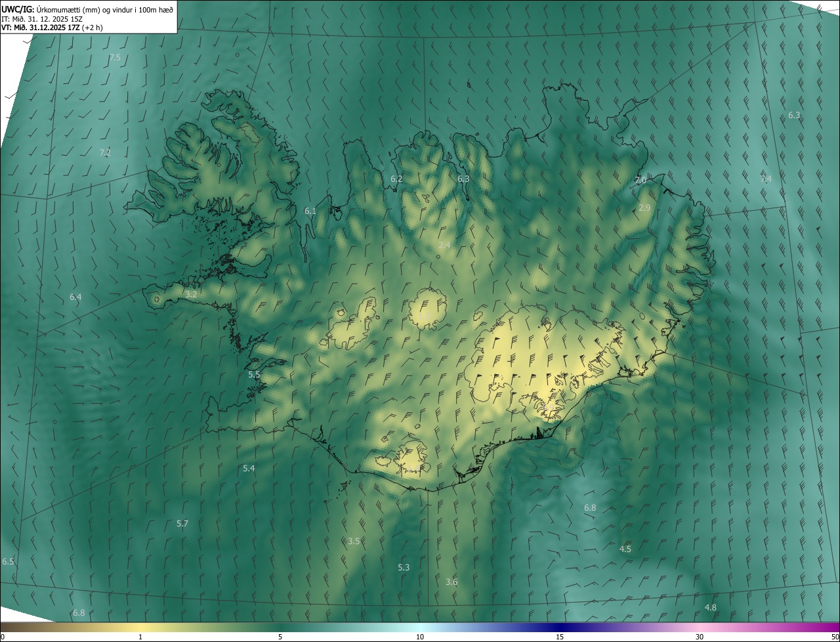Click the 7.5 value label on the map
The width and height of the screenshot is (840, 642).
tap(115, 58)
